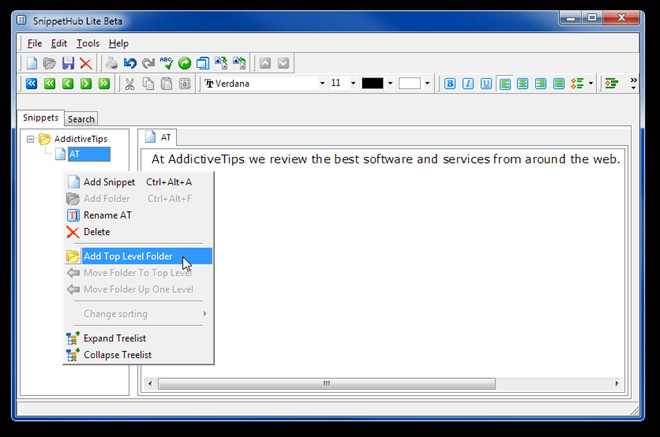Screen dimensions: 660x437
Task: Click the Print toolbar icon
Action: 112,63
